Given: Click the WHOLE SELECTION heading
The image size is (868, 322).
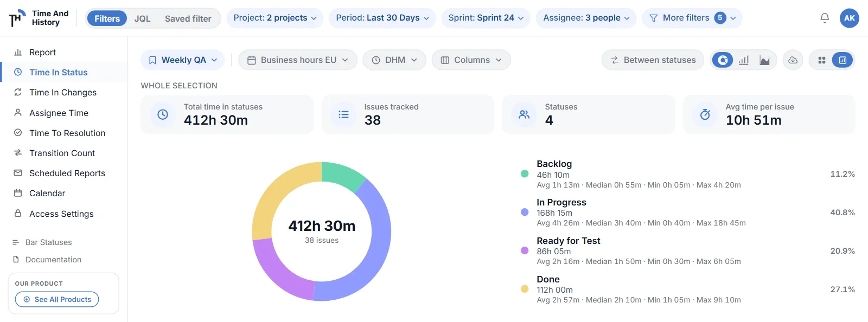Looking at the screenshot, I should 179,86.
